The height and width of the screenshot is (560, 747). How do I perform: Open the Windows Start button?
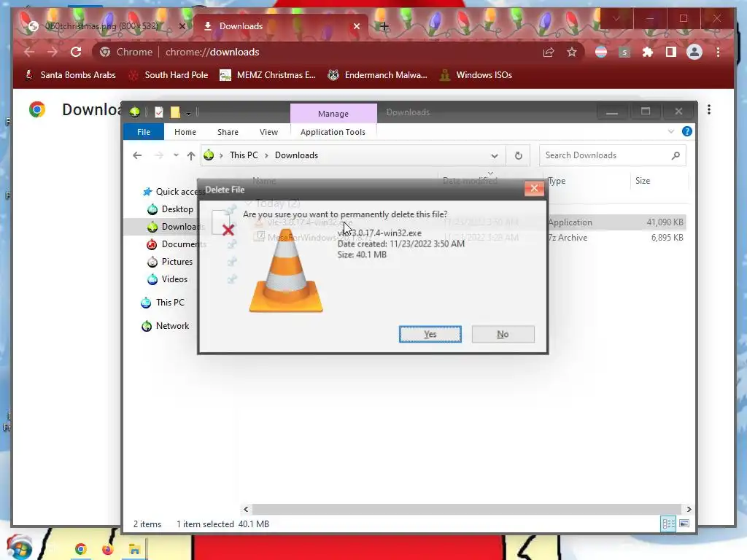(20, 548)
